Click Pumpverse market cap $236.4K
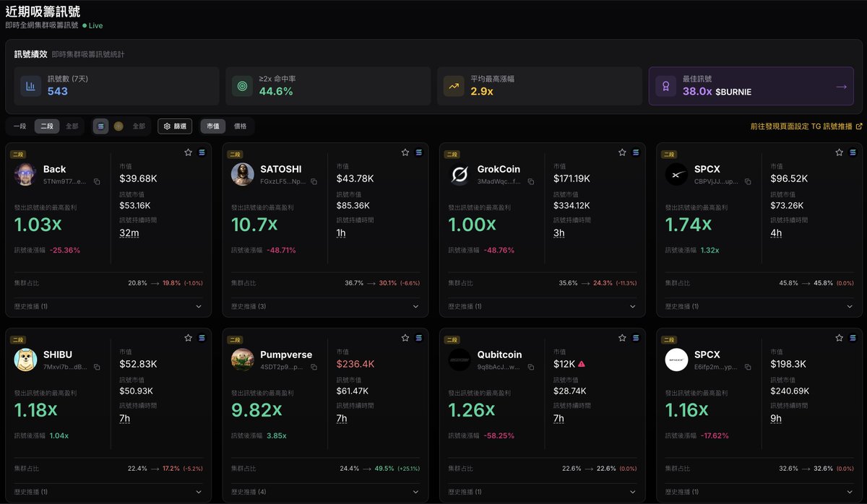 pyautogui.click(x=355, y=364)
